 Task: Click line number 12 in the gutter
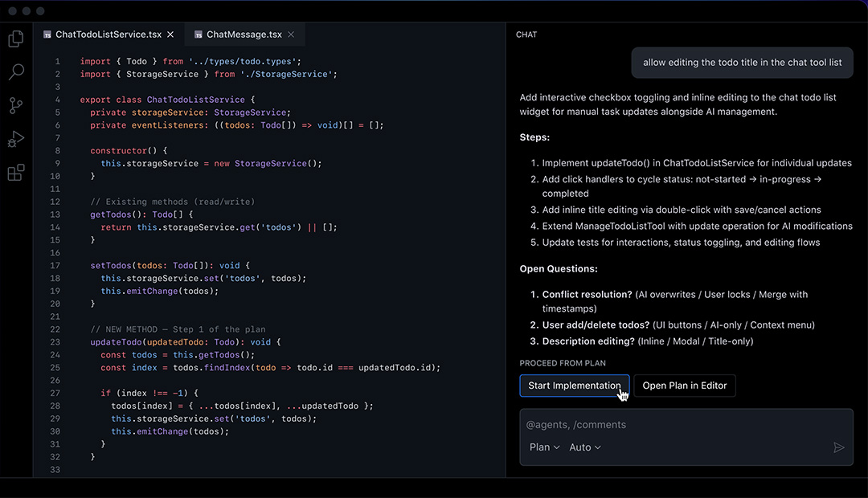pos(55,202)
